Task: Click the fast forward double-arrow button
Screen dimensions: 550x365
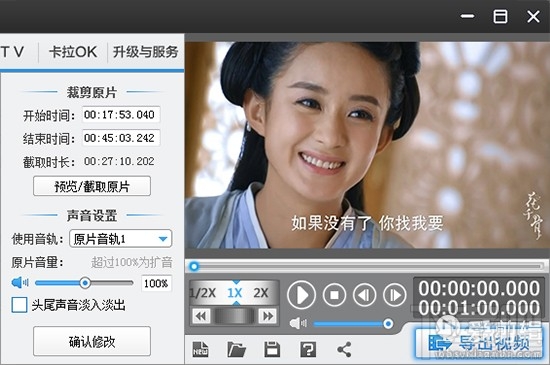Action: 268,316
